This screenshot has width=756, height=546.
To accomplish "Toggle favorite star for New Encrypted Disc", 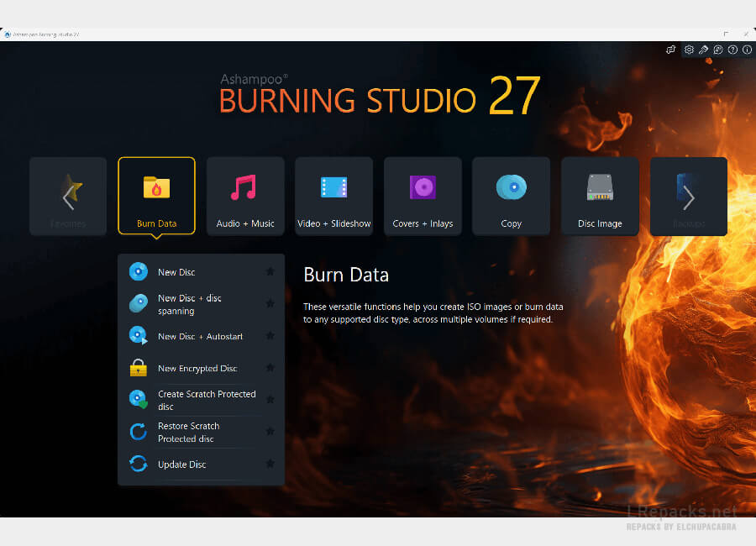I will [x=270, y=368].
